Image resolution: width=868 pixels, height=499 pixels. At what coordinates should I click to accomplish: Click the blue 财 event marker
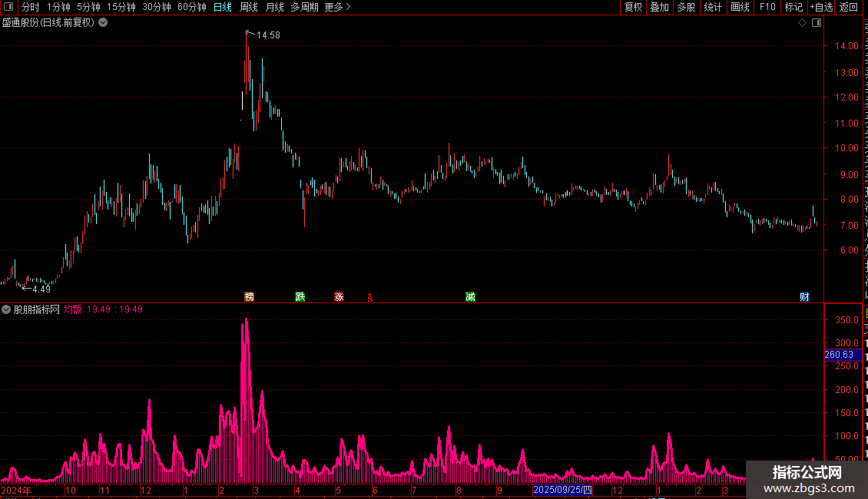(804, 297)
